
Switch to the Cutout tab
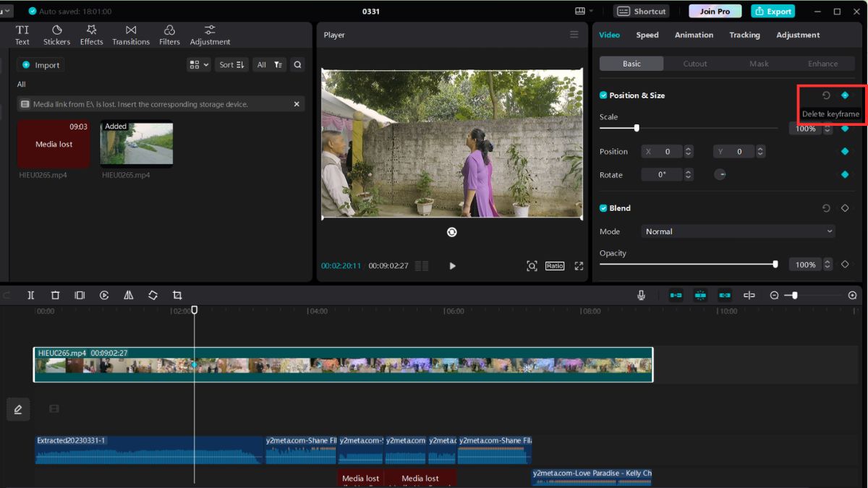pyautogui.click(x=694, y=64)
